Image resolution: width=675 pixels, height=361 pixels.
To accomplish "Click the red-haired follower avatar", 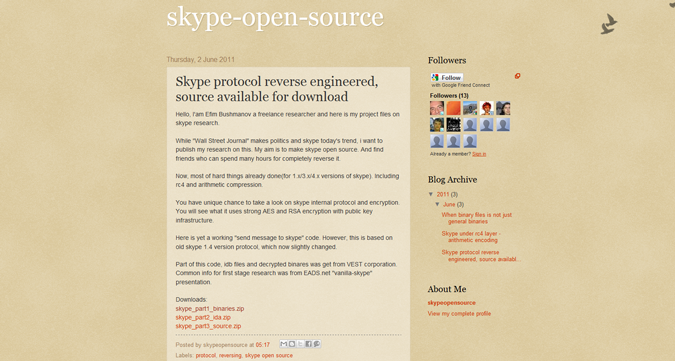I will (x=487, y=108).
